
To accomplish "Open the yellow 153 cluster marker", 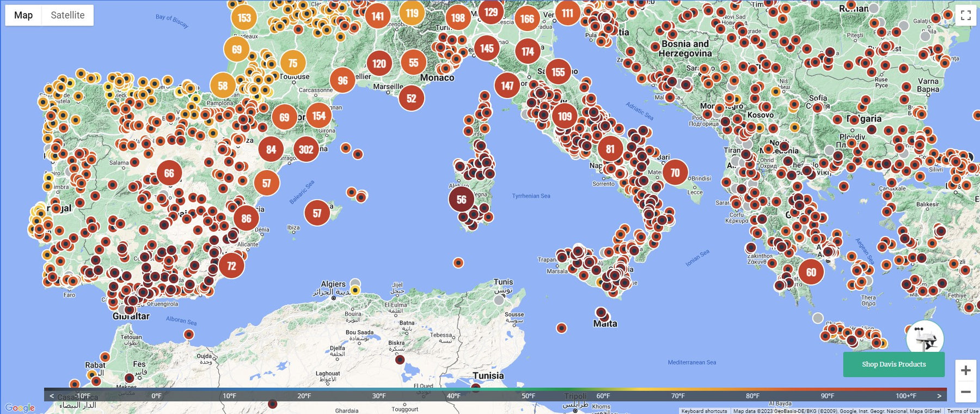I will pyautogui.click(x=244, y=18).
